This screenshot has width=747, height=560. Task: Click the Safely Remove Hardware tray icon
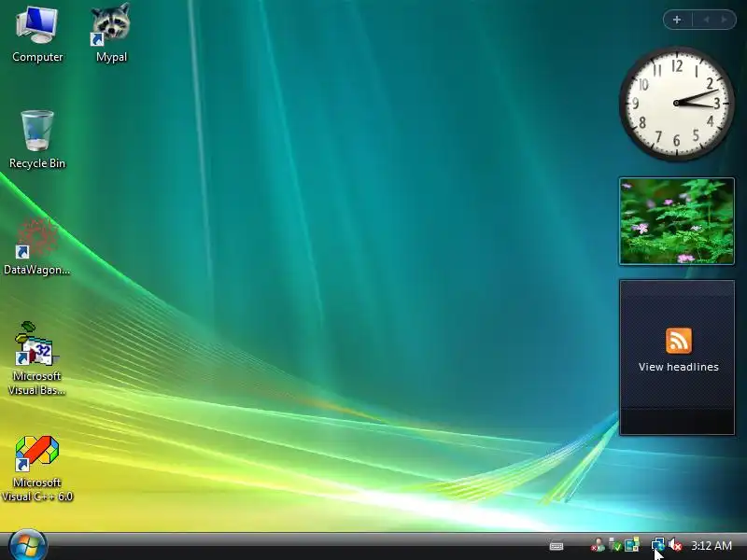click(x=614, y=545)
